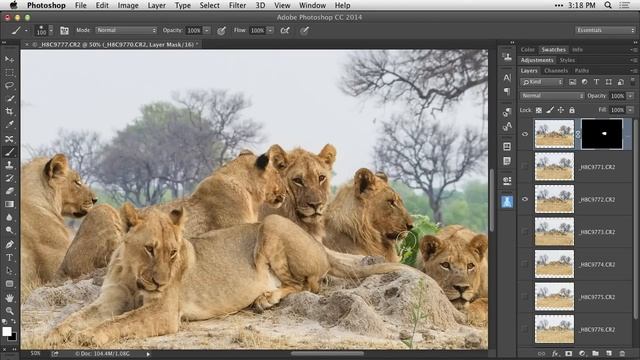The height and width of the screenshot is (360, 640).
Task: Select the Spot Healing Brush tool
Action: click(x=9, y=139)
